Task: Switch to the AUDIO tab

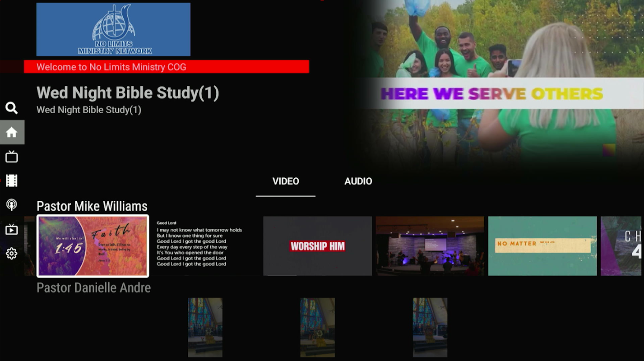Action: (x=358, y=181)
